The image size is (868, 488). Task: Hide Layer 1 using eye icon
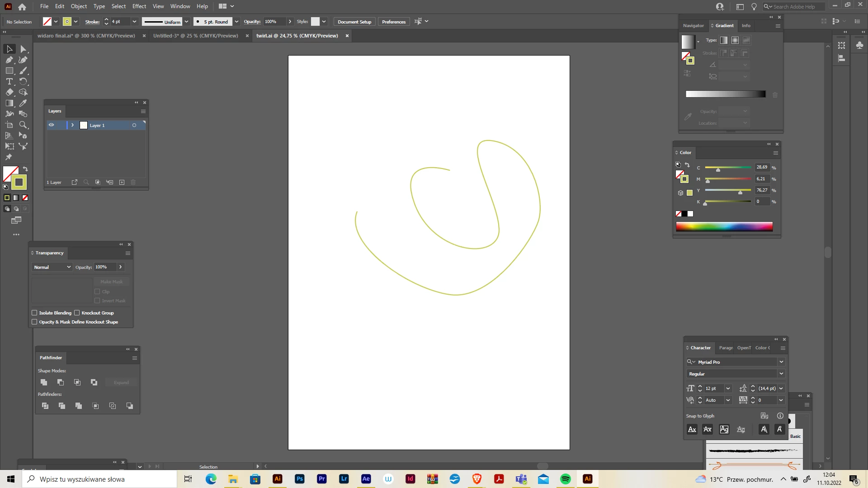[52, 125]
